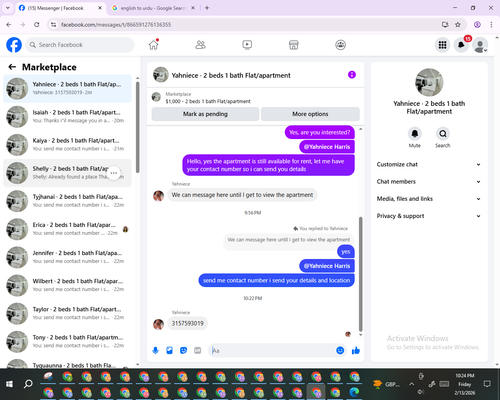Open the Erica conversation

coord(67,229)
